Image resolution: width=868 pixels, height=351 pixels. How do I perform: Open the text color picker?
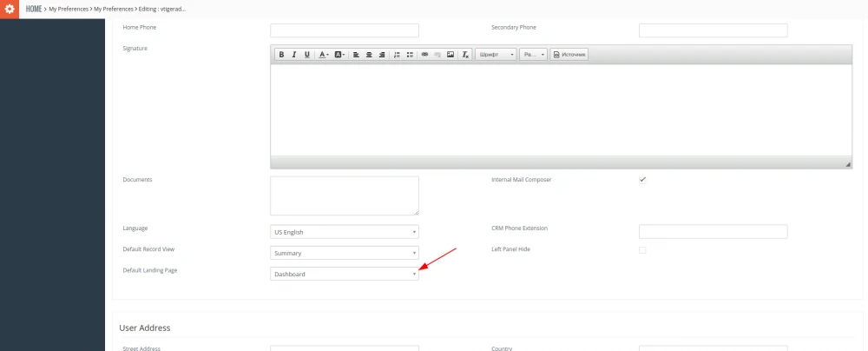(x=323, y=55)
